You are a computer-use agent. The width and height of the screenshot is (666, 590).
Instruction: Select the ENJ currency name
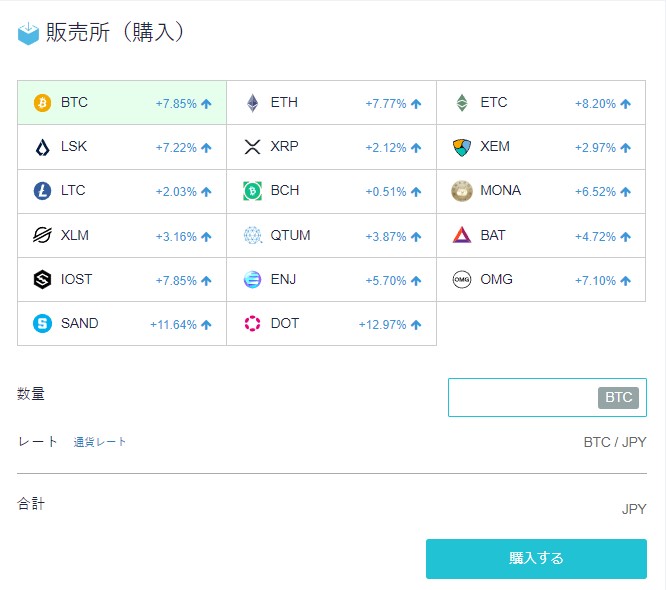pyautogui.click(x=283, y=279)
